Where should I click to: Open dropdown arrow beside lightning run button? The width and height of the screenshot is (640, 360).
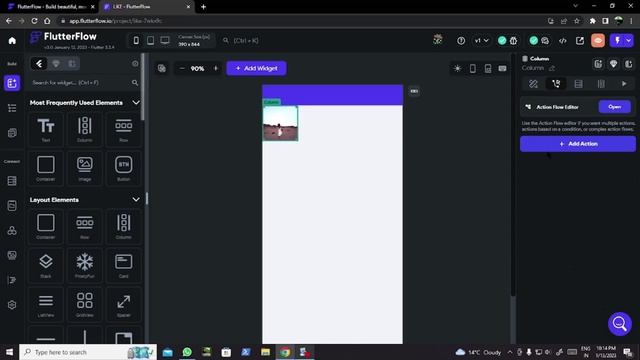pos(629,40)
